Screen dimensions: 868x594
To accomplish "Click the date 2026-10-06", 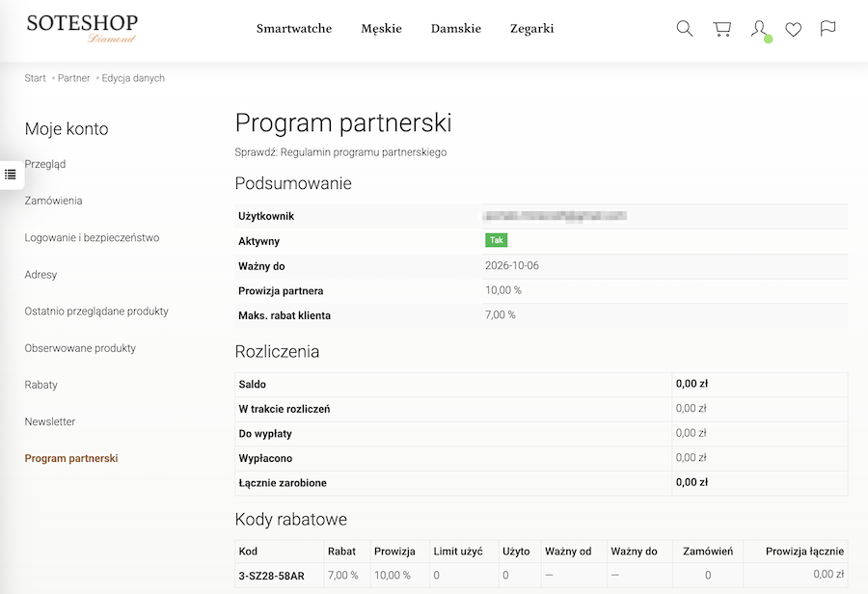I will click(512, 266).
